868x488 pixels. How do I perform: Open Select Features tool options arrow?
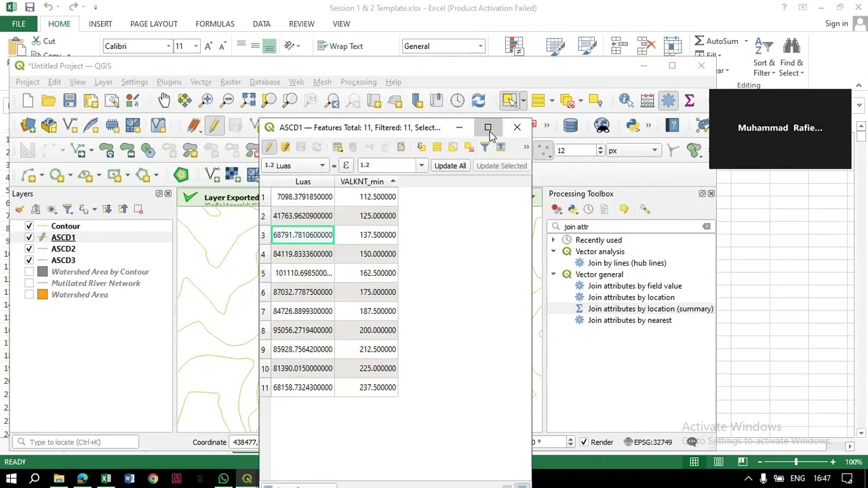coord(523,101)
